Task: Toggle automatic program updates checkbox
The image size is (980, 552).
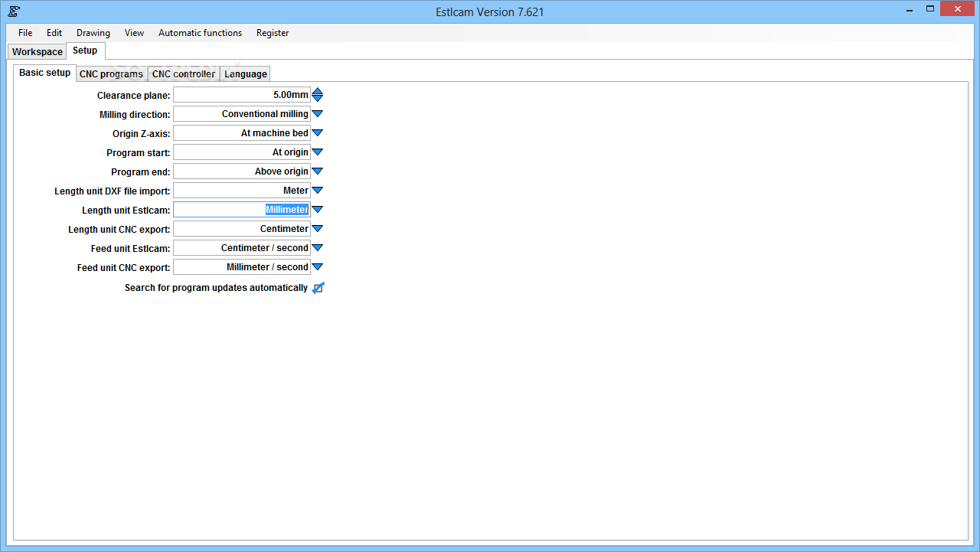Action: (x=318, y=289)
